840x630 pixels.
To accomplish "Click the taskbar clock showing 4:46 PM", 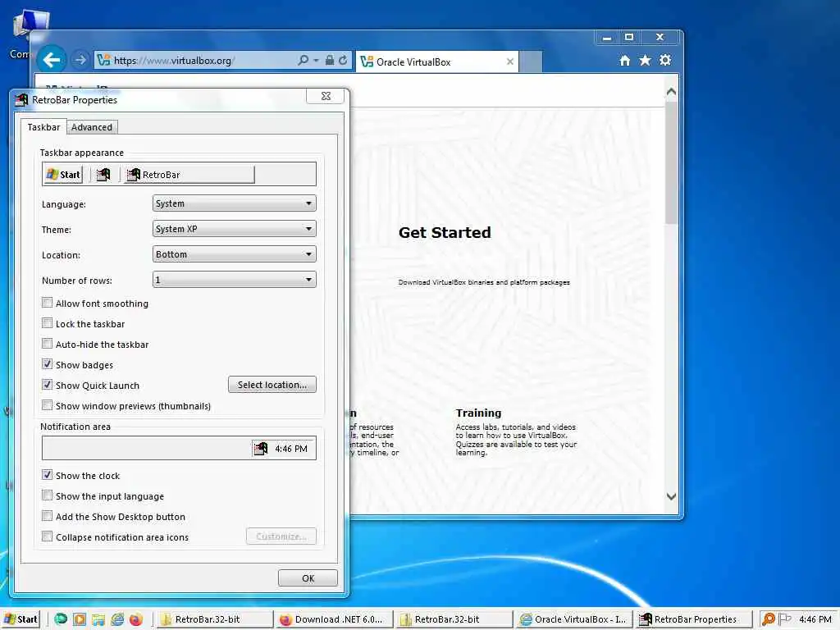I will point(815,619).
